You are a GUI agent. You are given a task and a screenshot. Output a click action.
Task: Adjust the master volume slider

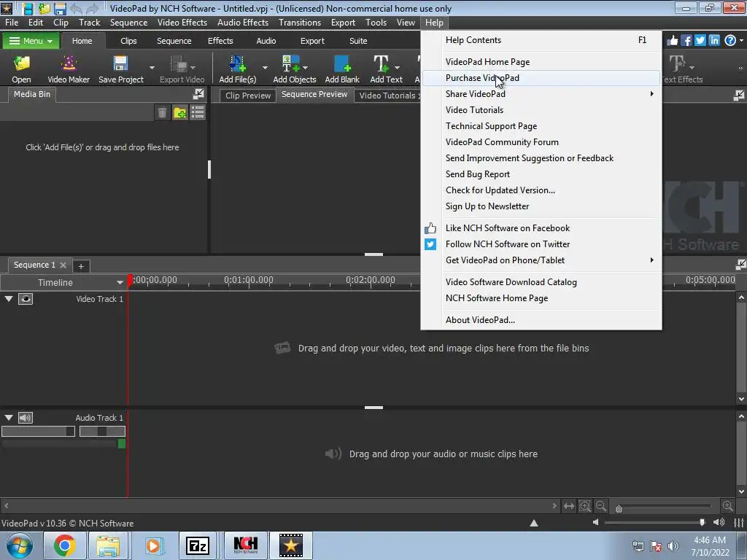click(703, 522)
